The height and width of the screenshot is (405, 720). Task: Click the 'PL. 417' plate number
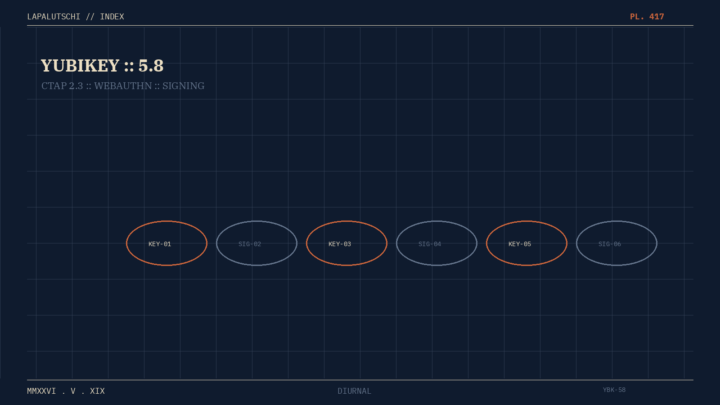647,17
